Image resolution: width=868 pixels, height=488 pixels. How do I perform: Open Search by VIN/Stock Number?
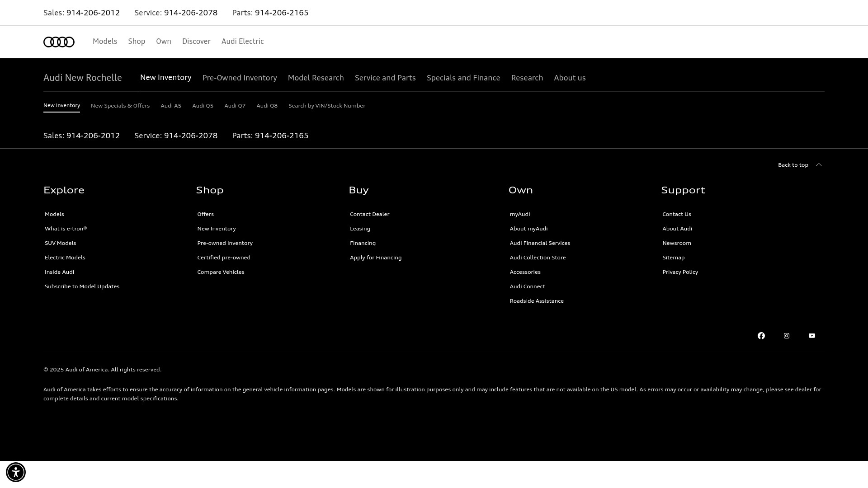point(327,106)
